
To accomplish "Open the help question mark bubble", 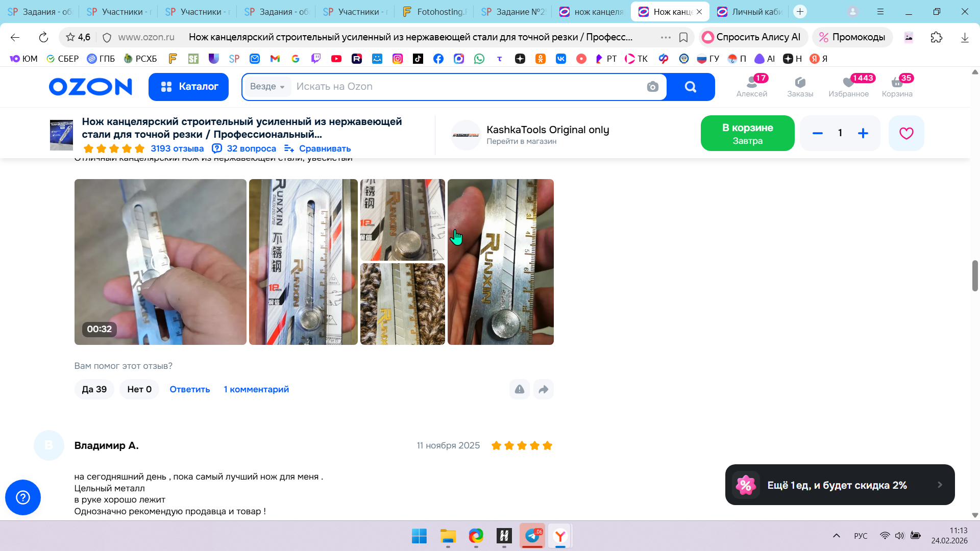I will (x=23, y=497).
